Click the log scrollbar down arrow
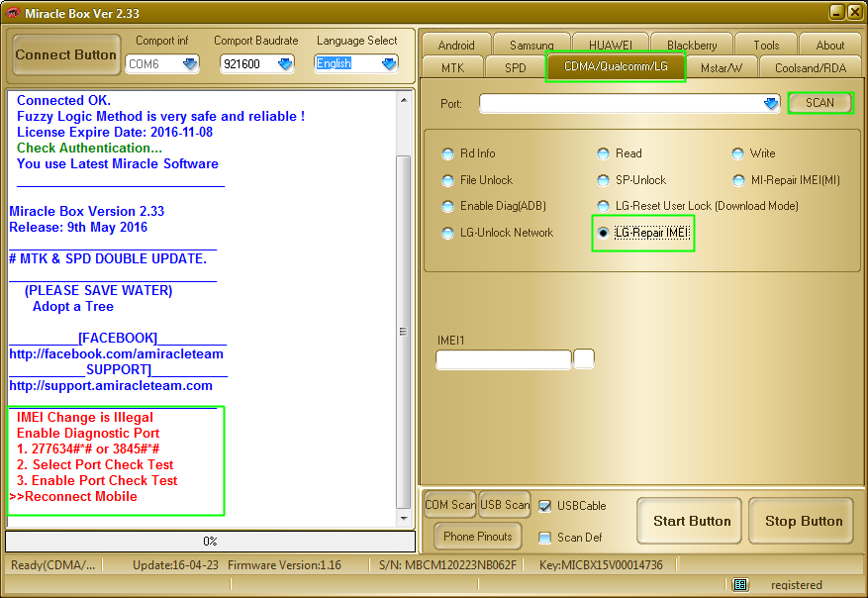Viewport: 868px width, 598px height. (404, 519)
